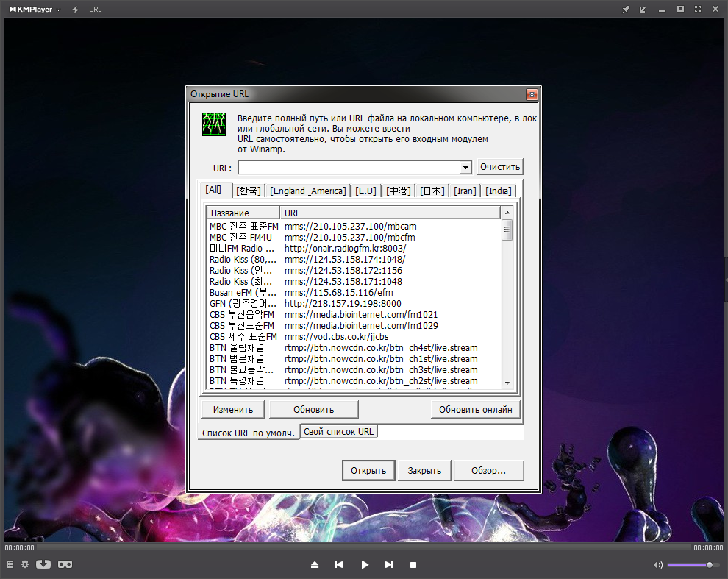This screenshot has height=579, width=728.
Task: Select the 미니FM Radio row
Action: tap(354, 249)
